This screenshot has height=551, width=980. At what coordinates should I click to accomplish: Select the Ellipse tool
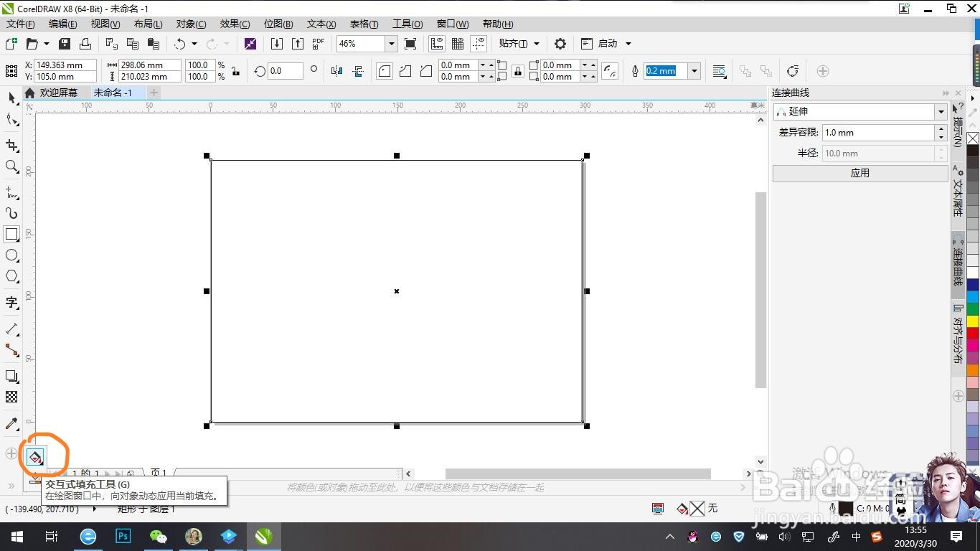[11, 255]
